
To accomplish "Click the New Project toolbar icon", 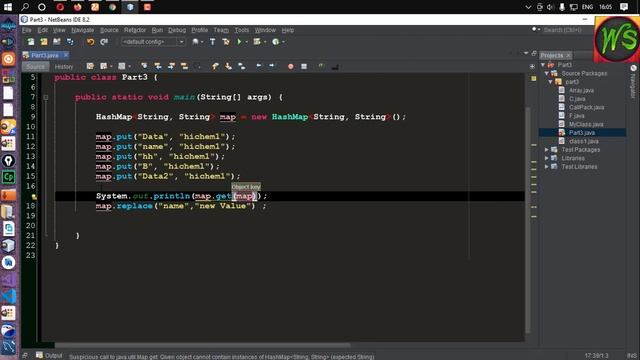I will coord(44,42).
